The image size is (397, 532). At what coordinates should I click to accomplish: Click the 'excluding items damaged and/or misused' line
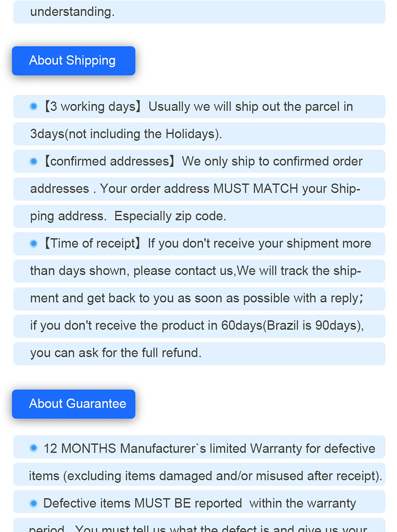(x=205, y=476)
